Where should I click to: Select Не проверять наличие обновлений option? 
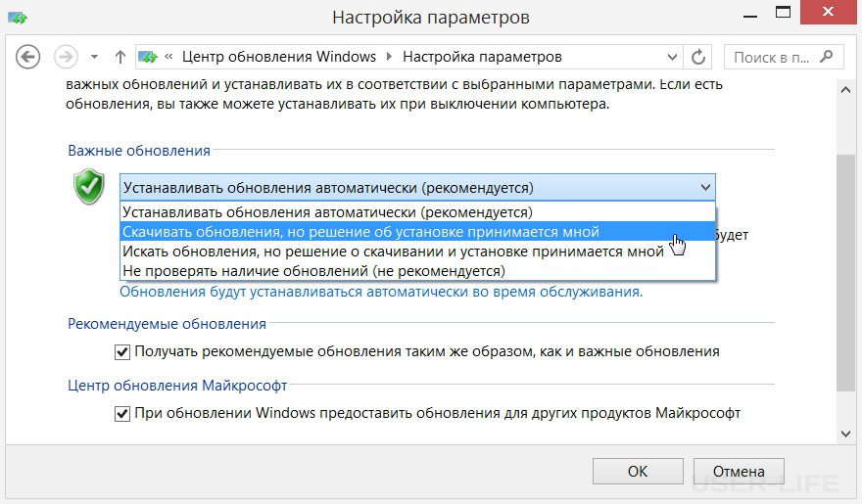(x=418, y=271)
